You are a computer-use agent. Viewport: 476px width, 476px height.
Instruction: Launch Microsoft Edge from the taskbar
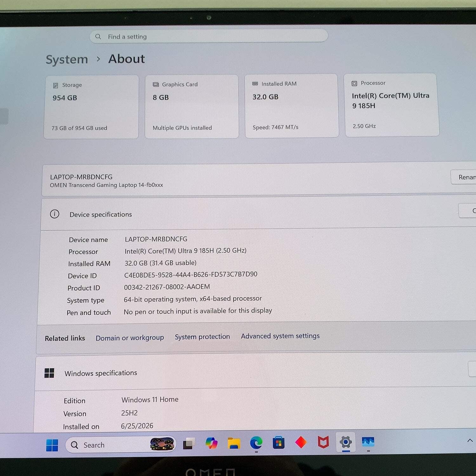[x=256, y=443]
